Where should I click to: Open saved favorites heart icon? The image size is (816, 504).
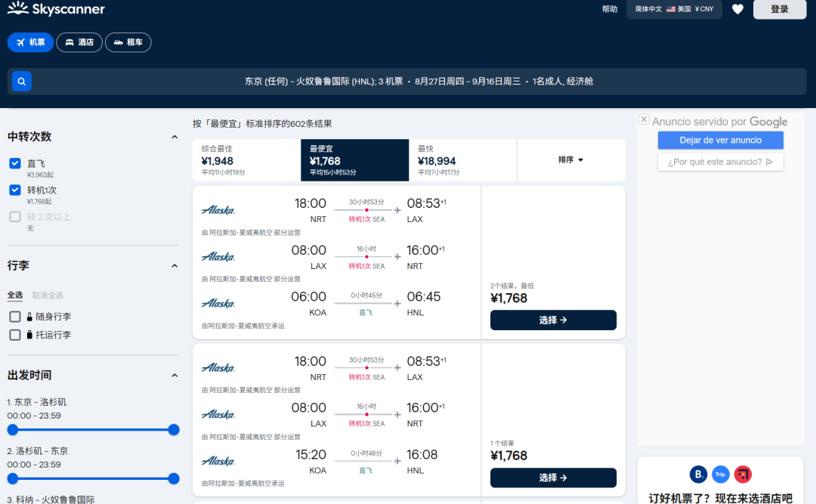(737, 9)
